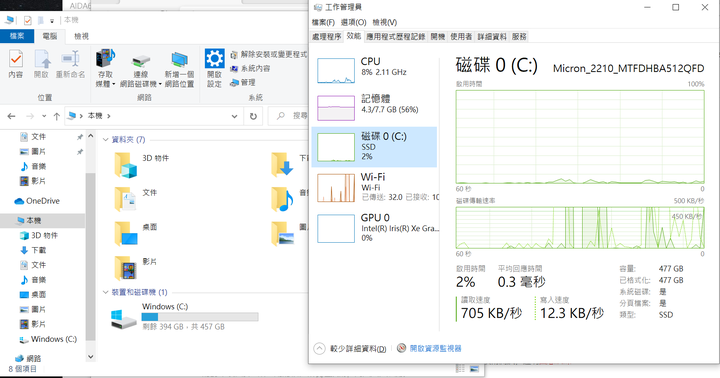720x378 pixels.
Task: Switch to 應用程式歷程記錄 tab
Action: pyautogui.click(x=395, y=37)
